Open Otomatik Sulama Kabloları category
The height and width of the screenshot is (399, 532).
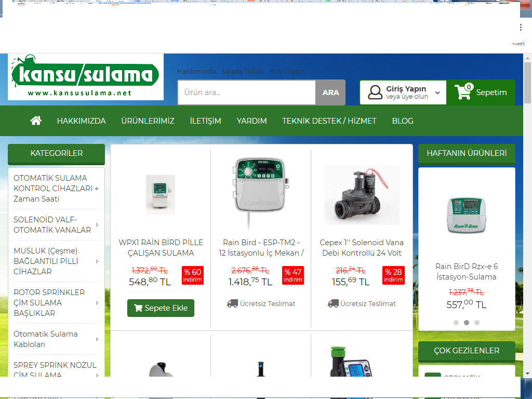pos(46,339)
